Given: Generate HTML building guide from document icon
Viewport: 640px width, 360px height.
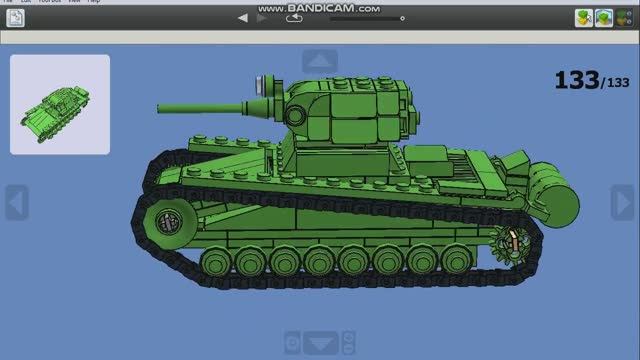Looking at the screenshot, I should (16, 18).
